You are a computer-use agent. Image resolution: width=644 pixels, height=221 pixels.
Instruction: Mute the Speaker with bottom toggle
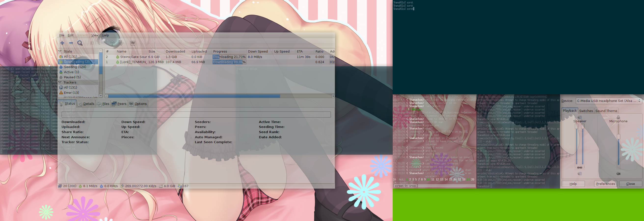click(x=579, y=174)
